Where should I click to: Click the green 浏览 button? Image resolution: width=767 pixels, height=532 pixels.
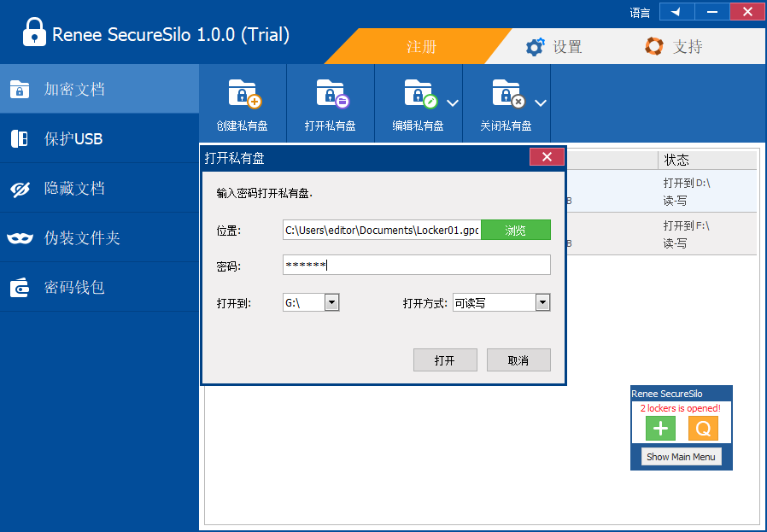point(516,230)
